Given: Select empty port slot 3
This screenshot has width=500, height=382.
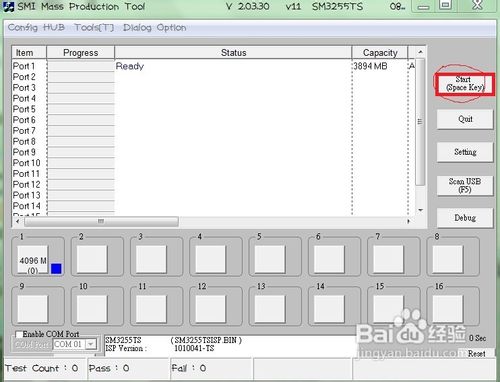Looking at the screenshot, I should pyautogui.click(x=151, y=259).
